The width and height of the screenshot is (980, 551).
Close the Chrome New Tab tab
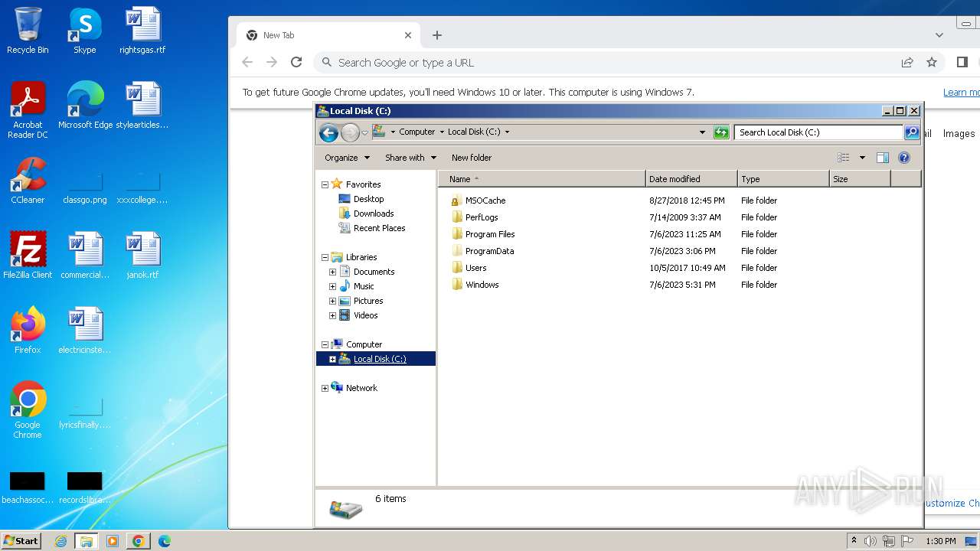point(407,35)
